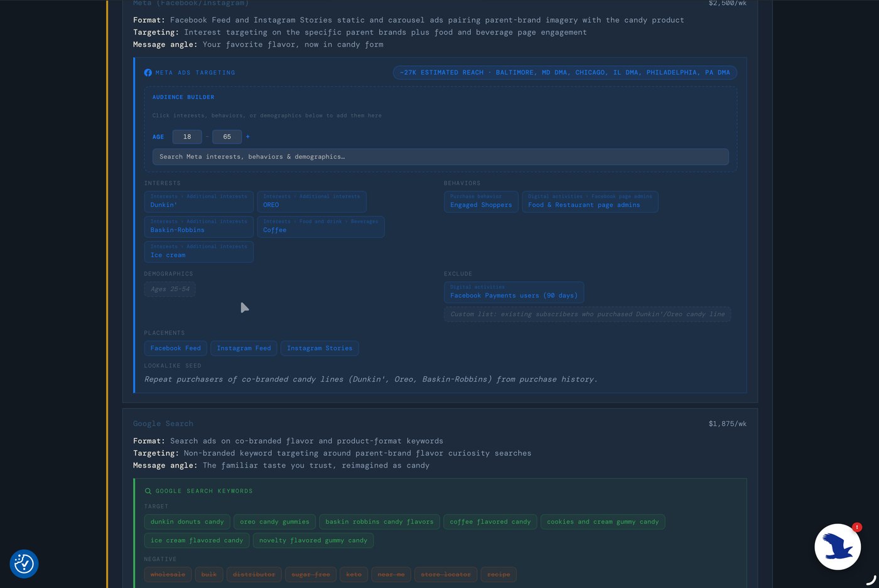Click the lookalike seed description text
The height and width of the screenshot is (588, 879).
(x=371, y=380)
